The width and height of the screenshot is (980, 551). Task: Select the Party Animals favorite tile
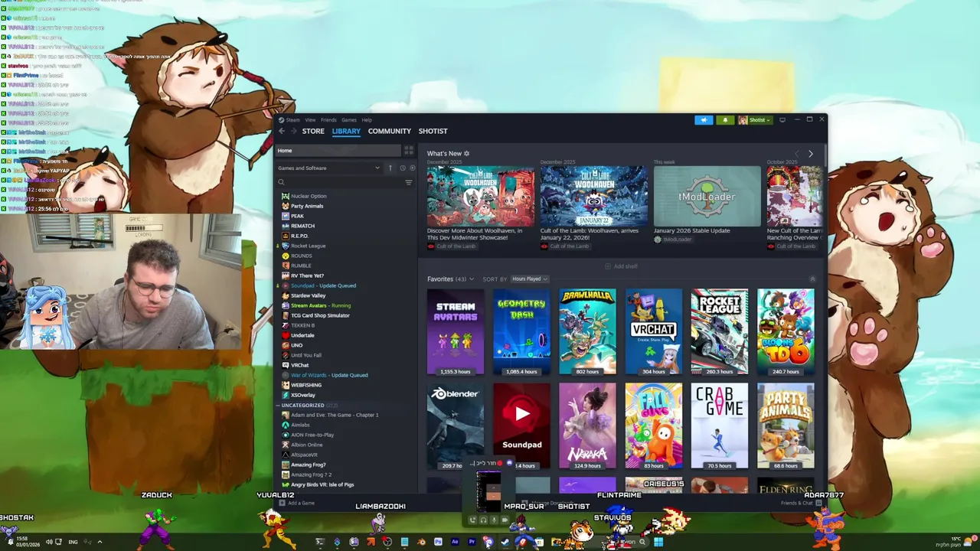click(786, 425)
